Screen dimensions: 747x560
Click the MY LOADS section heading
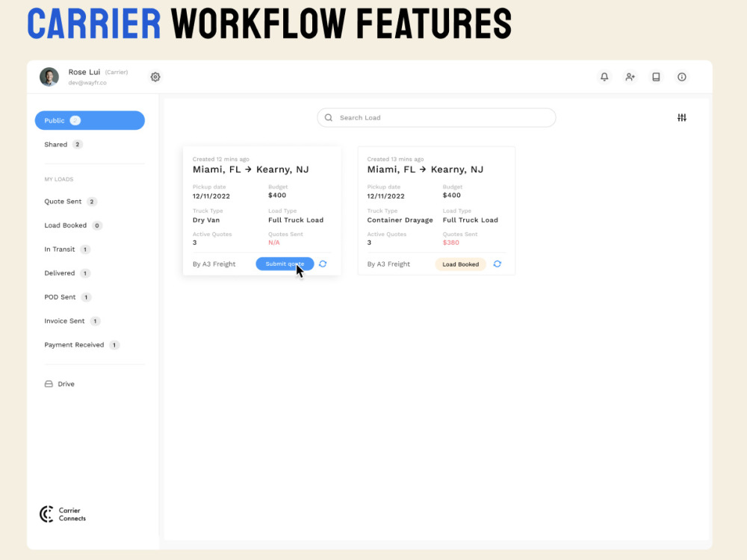(x=58, y=179)
